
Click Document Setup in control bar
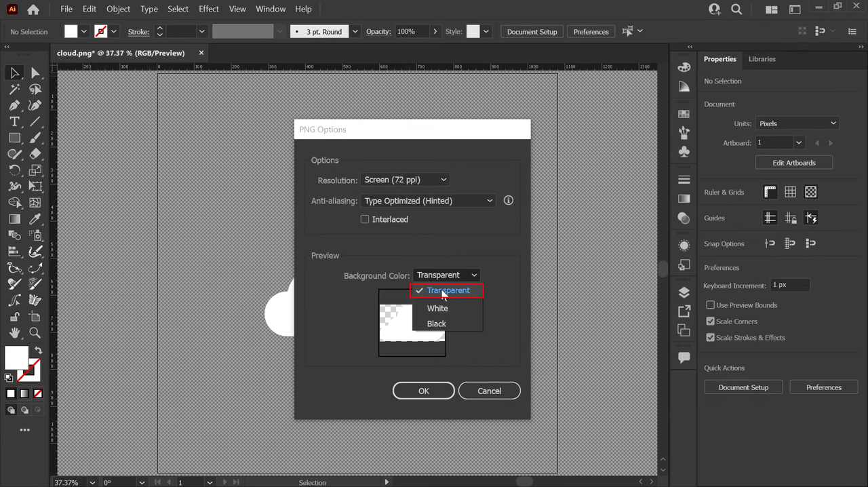(532, 32)
